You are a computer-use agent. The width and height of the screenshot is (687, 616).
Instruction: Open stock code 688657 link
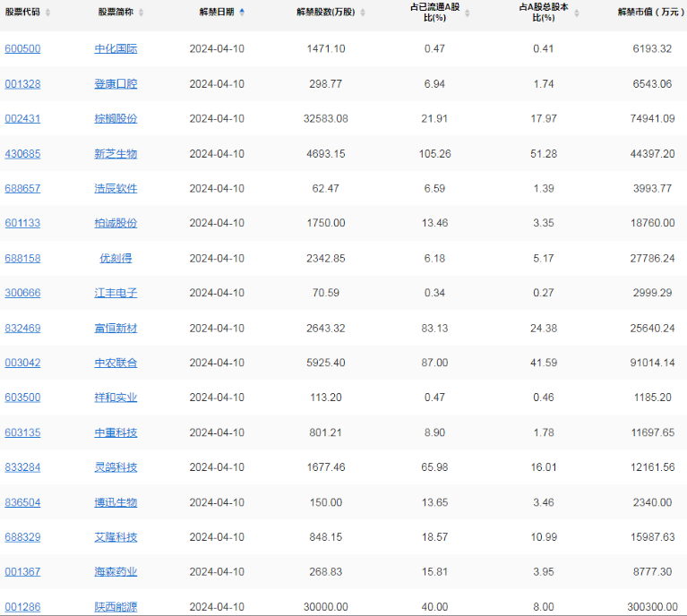click(22, 188)
